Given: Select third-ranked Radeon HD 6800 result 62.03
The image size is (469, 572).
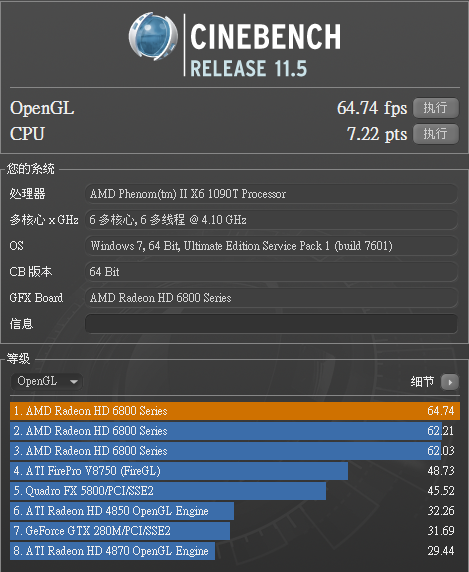Looking at the screenshot, I should click(235, 451).
